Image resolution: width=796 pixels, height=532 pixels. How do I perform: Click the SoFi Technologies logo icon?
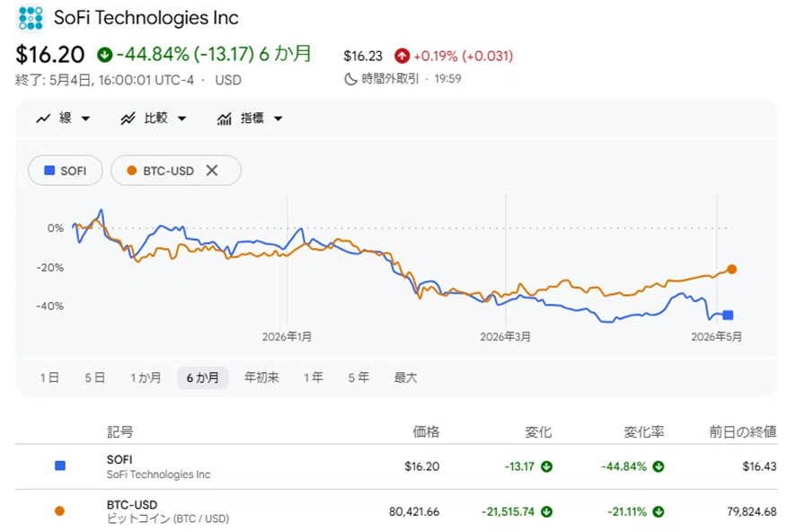(31, 18)
